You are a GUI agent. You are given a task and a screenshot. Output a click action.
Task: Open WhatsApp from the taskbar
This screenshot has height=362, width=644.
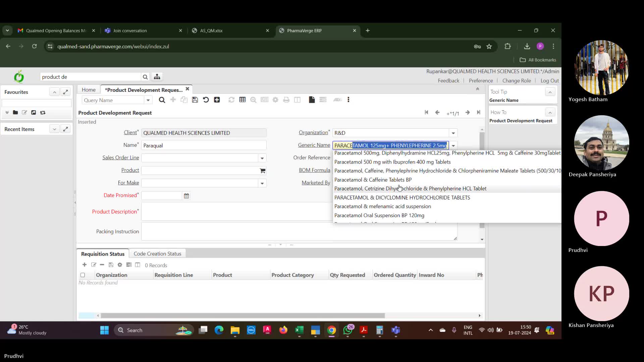pos(348,330)
